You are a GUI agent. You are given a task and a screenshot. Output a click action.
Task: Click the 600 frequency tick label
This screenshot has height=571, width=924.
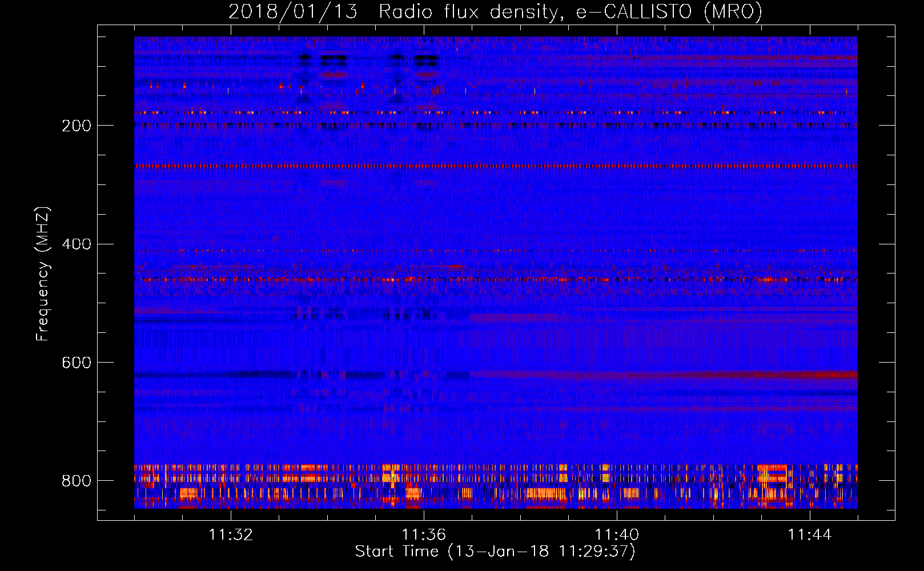pos(77,363)
